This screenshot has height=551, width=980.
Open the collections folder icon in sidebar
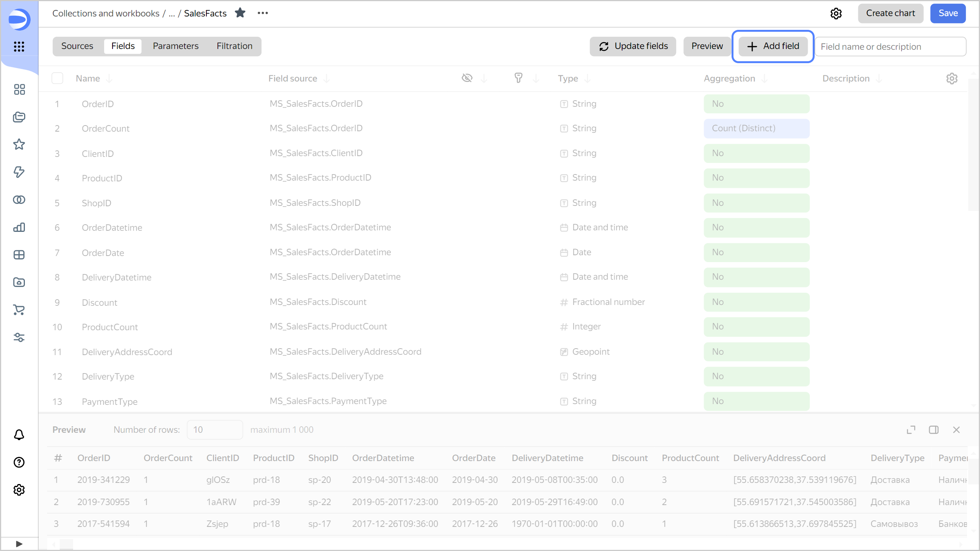point(18,117)
